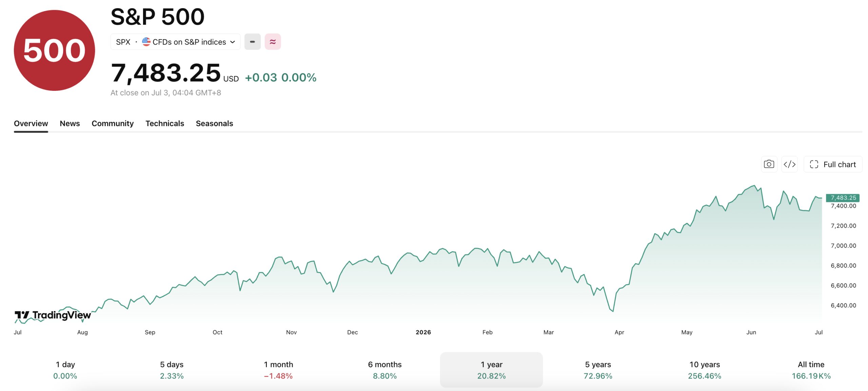
Task: Click the 6,600.00 price axis label
Action: [x=843, y=285]
